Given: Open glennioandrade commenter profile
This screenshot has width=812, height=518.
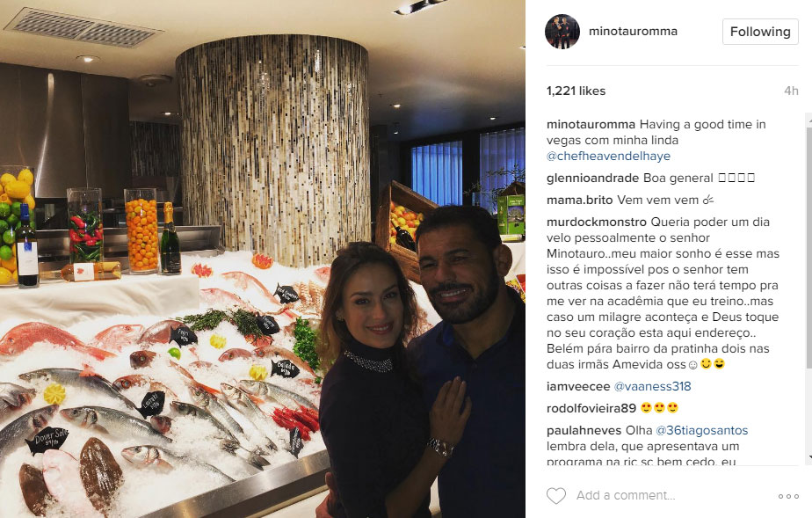Looking at the screenshot, I should [592, 179].
